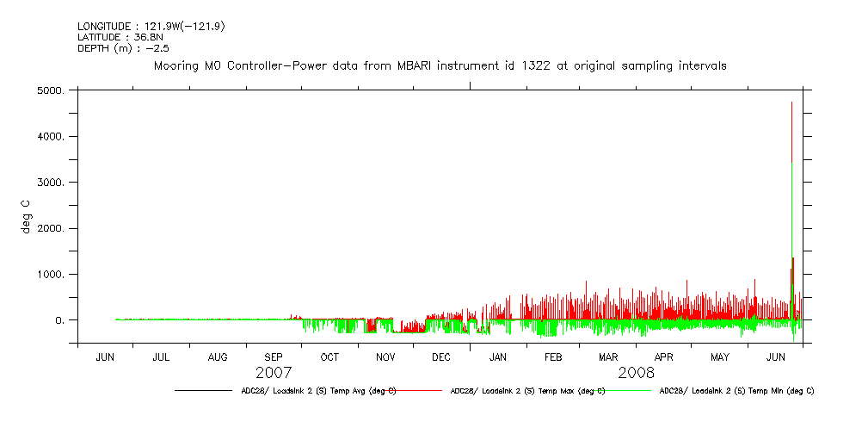Click the MAR month label on x-axis

click(608, 357)
